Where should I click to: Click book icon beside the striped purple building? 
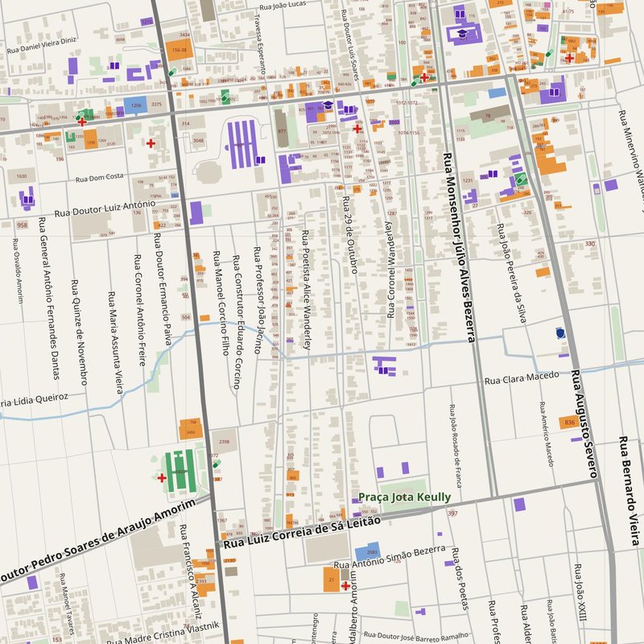click(x=260, y=159)
